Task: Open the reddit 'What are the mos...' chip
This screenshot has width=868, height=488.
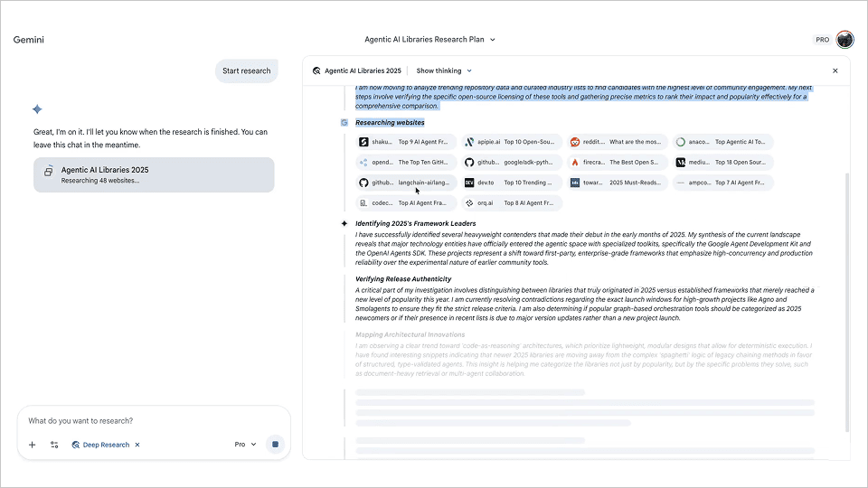Action: click(x=618, y=142)
